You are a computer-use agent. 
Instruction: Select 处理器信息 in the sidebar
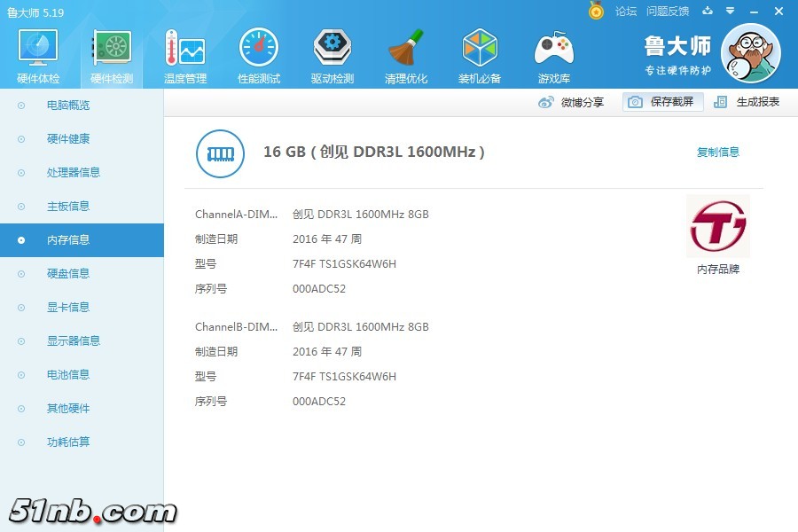coord(73,173)
